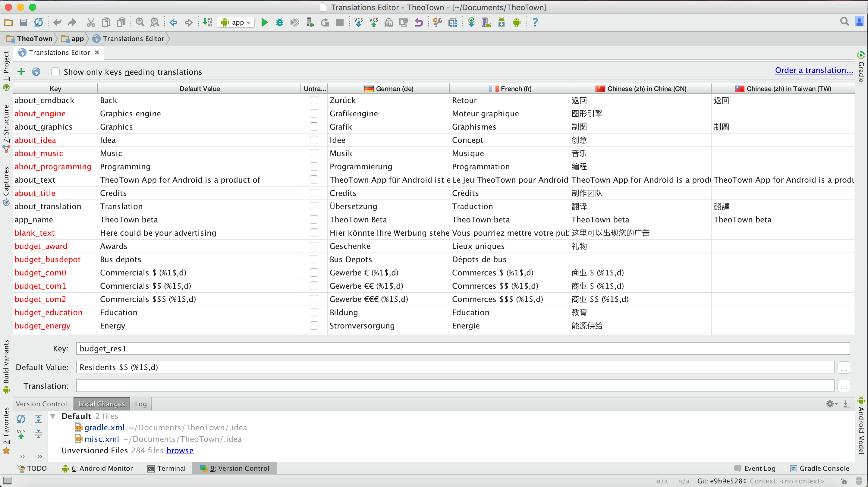The height and width of the screenshot is (487, 868).
Task: Click the Replace toolbar icon
Action: (155, 23)
